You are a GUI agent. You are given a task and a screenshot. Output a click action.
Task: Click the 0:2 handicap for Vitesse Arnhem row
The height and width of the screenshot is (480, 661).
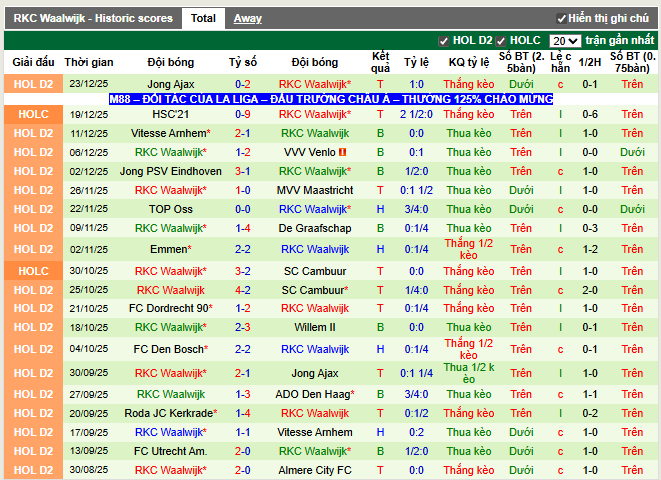point(416,432)
